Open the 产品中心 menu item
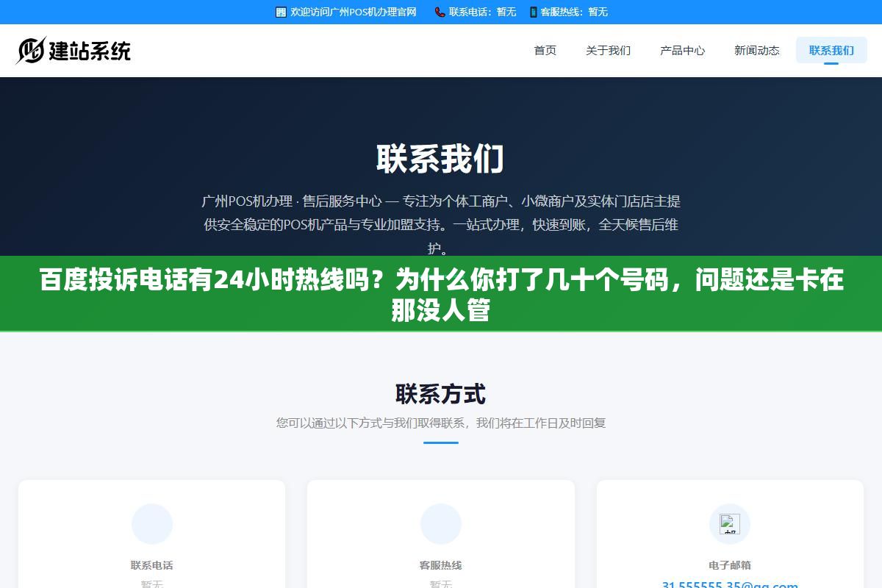This screenshot has height=588, width=882. (682, 51)
